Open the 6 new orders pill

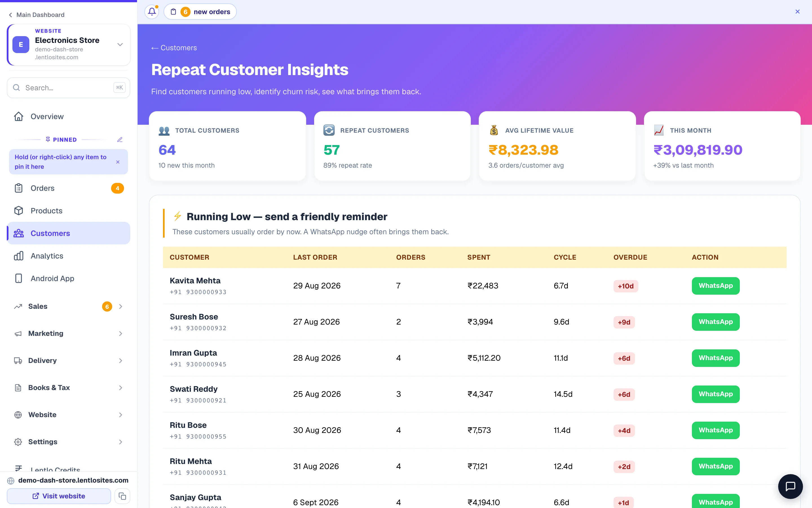click(200, 12)
